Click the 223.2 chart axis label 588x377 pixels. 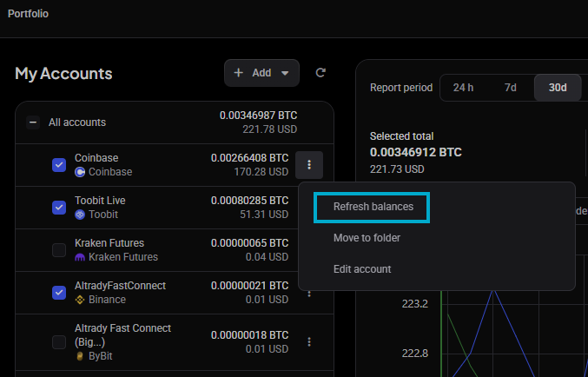tap(415, 303)
